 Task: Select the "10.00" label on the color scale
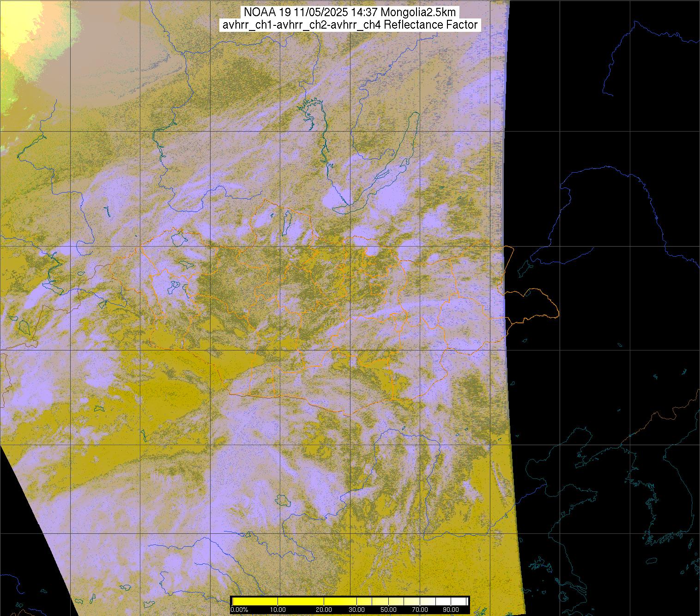tap(278, 610)
